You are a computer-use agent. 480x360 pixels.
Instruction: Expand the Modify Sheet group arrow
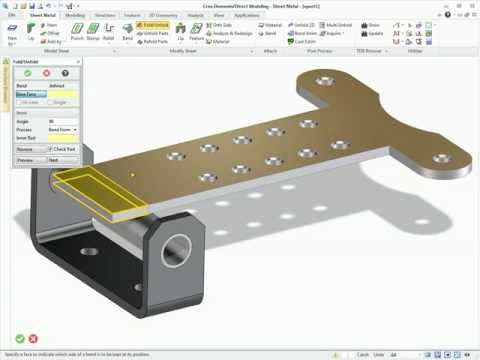[252, 51]
